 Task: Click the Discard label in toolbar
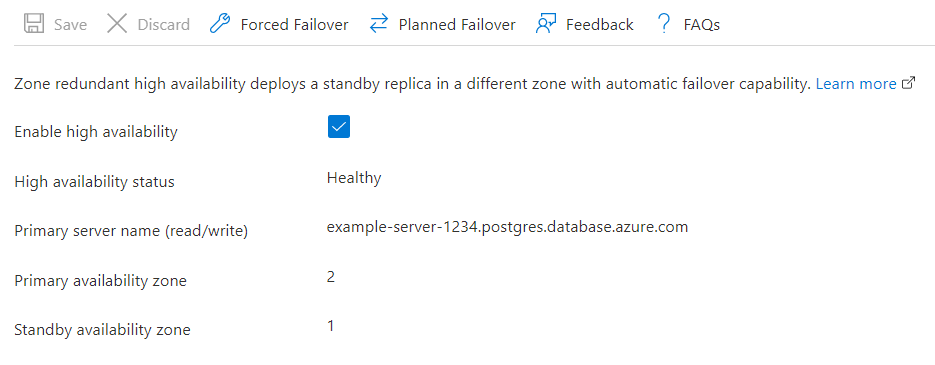click(163, 24)
